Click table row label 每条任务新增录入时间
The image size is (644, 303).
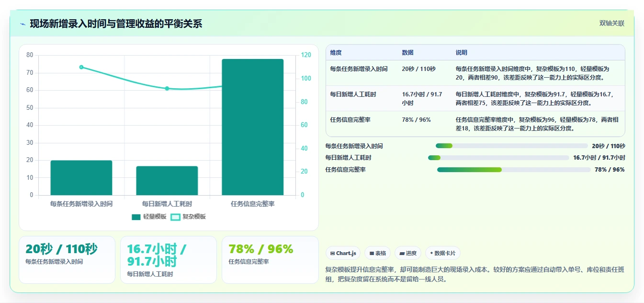tap(359, 69)
